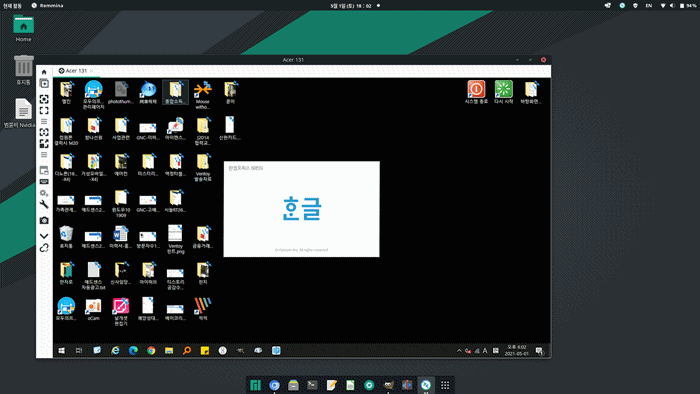Show all applications grid in dock
700x394 pixels.
pyautogui.click(x=445, y=385)
